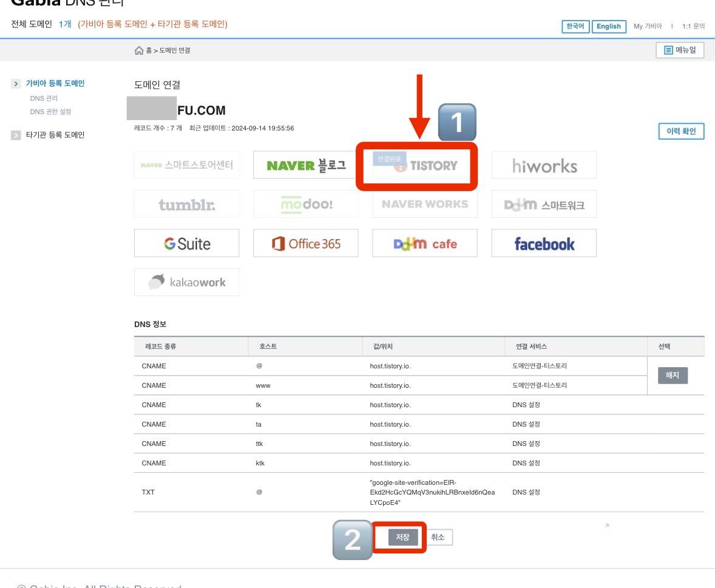Open DNS 관리 menu item

pyautogui.click(x=44, y=98)
